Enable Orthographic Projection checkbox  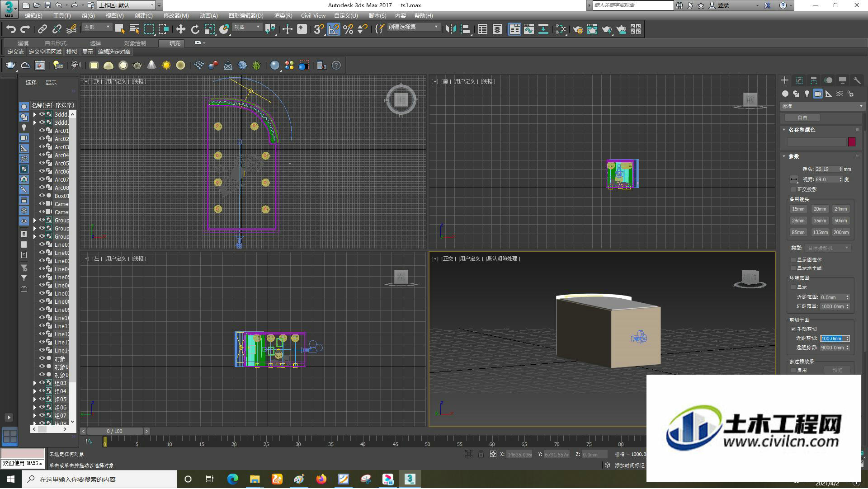pos(793,189)
